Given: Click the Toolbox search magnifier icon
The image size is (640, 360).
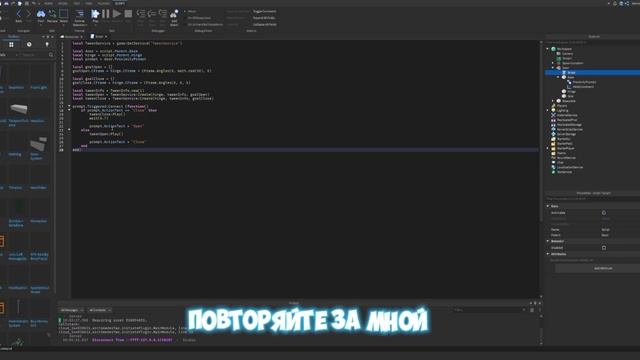Looking at the screenshot, I should (x=51, y=55).
